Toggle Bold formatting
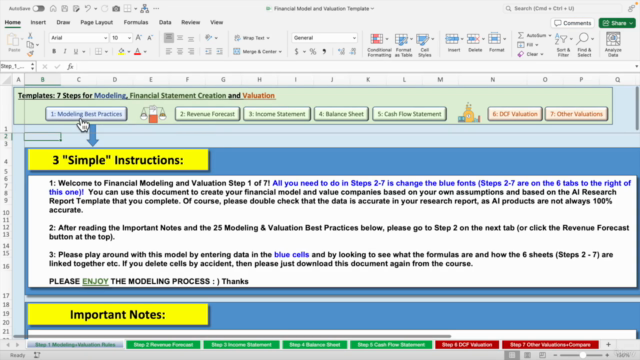The image size is (640, 360). (x=54, y=51)
